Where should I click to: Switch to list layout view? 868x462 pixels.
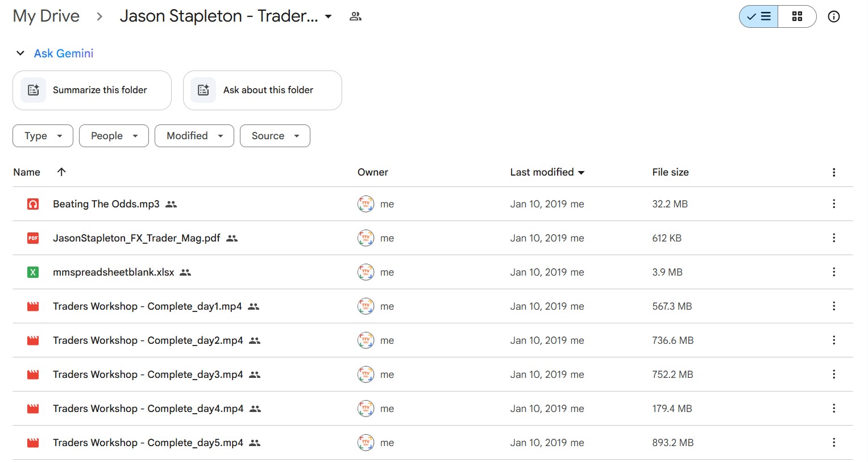(x=759, y=16)
